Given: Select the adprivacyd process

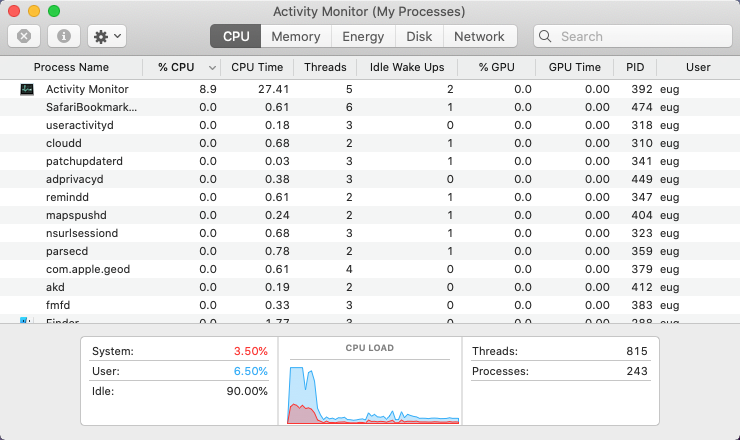Looking at the screenshot, I should point(370,179).
